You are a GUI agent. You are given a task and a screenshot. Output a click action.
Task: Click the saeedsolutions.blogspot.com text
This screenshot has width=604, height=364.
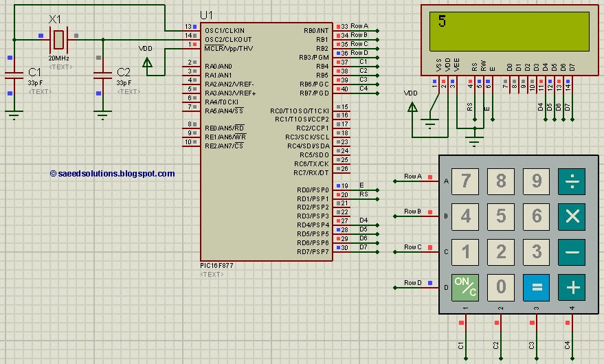tap(113, 174)
